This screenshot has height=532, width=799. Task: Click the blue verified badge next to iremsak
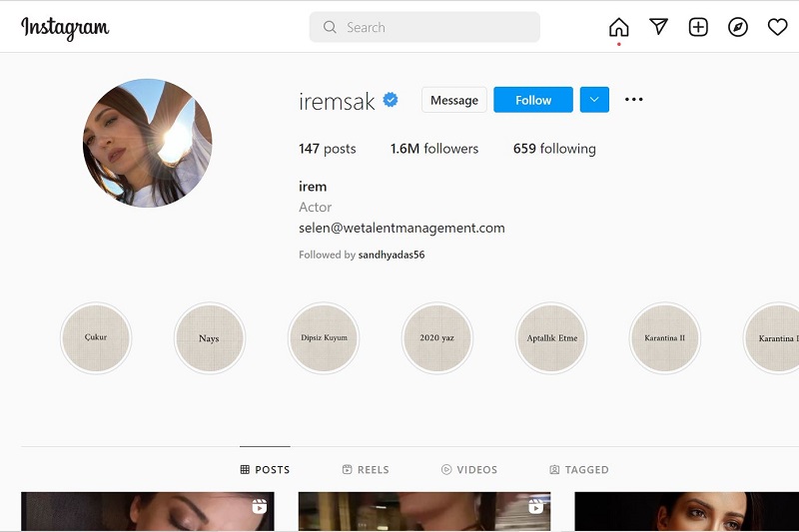[x=391, y=100]
